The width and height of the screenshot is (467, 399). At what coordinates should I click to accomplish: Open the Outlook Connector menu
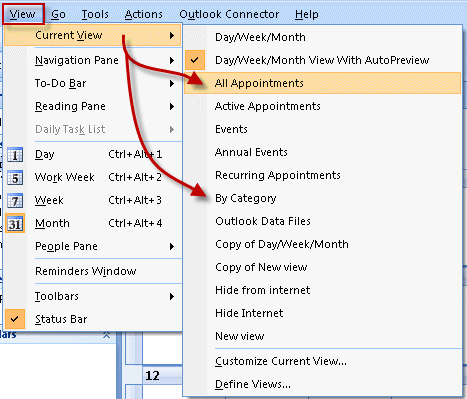click(x=229, y=14)
